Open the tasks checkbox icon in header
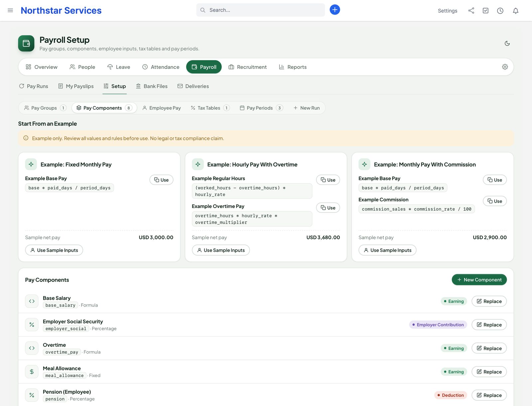 (486, 11)
